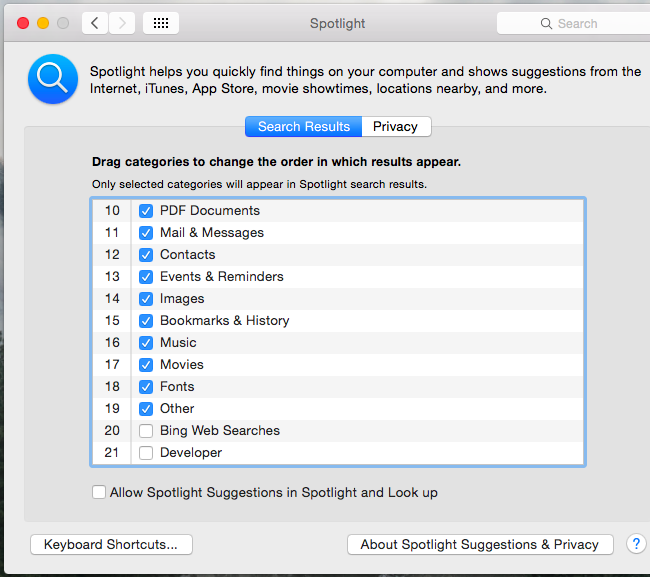Open help with the question mark button
650x577 pixels.
coord(636,544)
